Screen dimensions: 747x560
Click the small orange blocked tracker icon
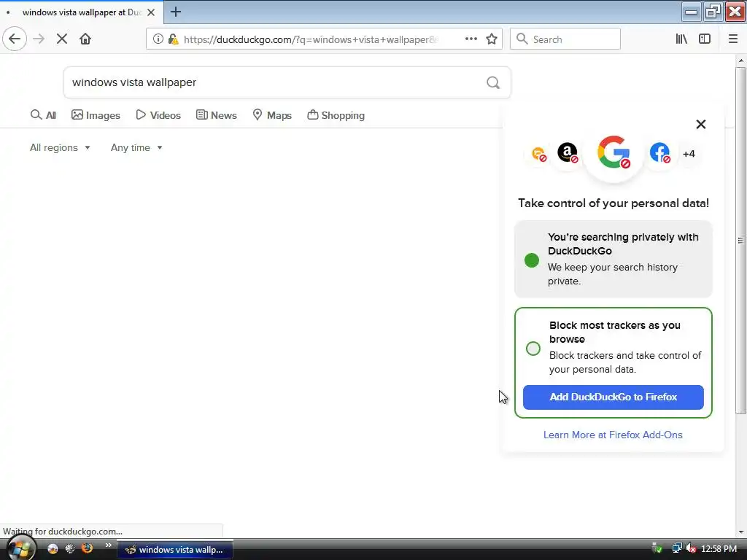539,154
